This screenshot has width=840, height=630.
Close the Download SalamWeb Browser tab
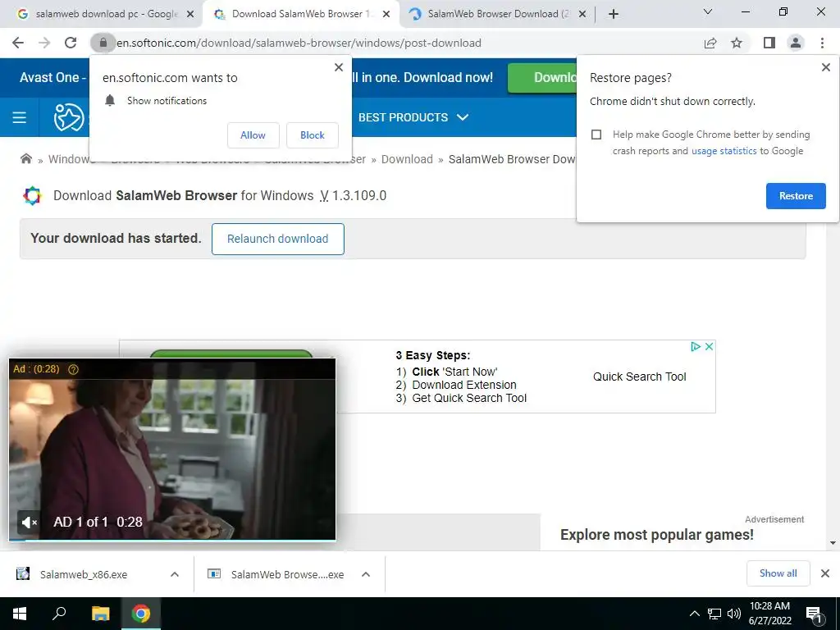(386, 15)
